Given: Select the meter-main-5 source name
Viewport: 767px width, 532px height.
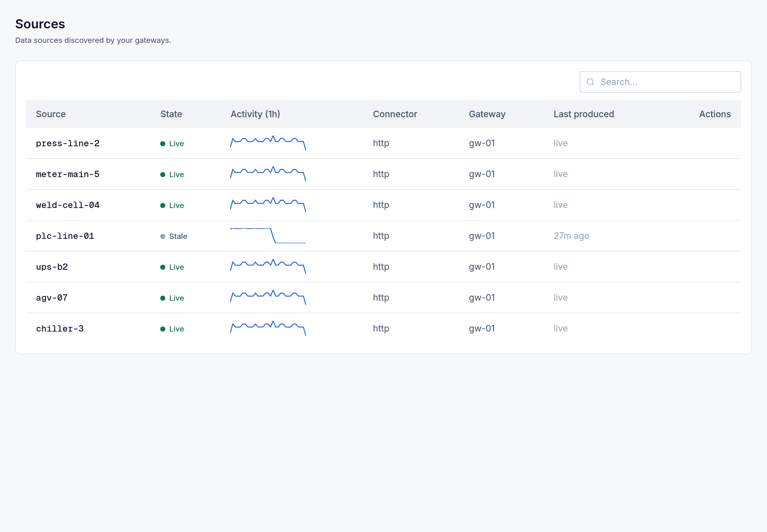Looking at the screenshot, I should (x=68, y=174).
